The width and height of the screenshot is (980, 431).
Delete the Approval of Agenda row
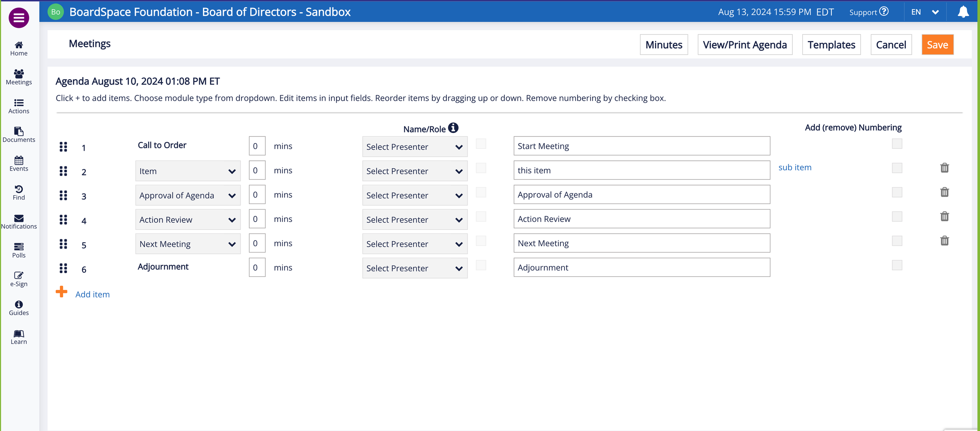(x=944, y=192)
